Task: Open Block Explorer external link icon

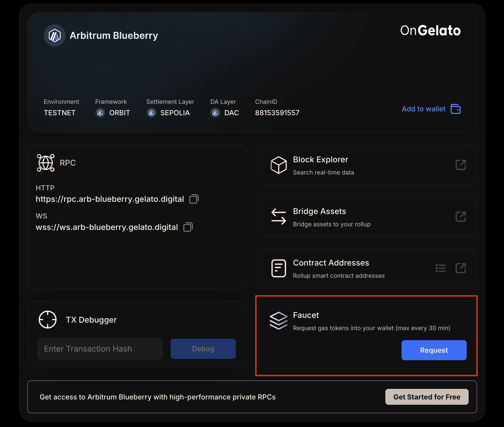Action: click(x=461, y=165)
